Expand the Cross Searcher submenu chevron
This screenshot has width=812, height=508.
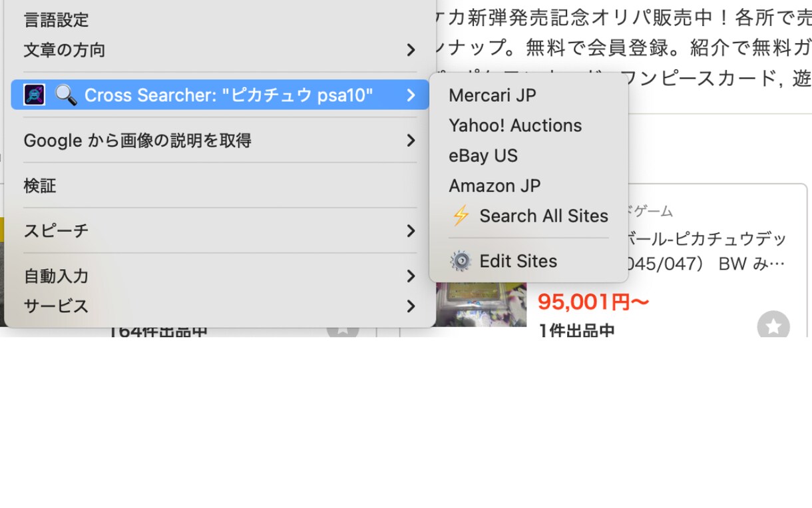(411, 95)
